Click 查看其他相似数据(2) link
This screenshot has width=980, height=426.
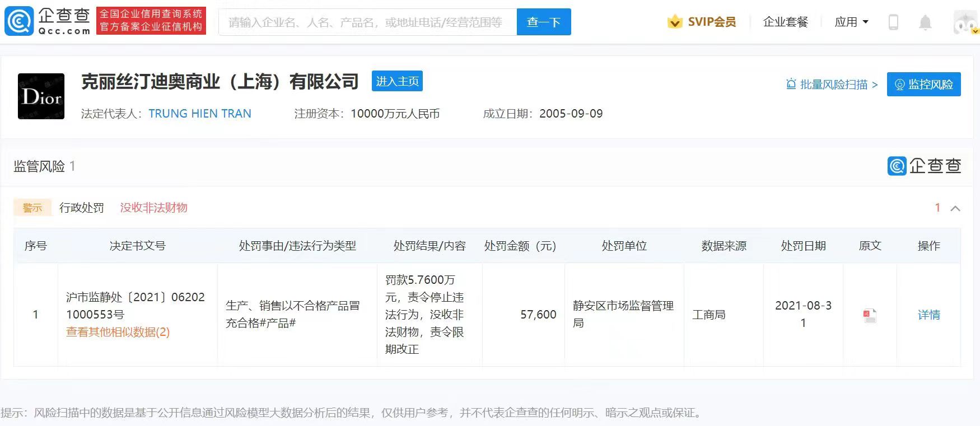tap(118, 332)
